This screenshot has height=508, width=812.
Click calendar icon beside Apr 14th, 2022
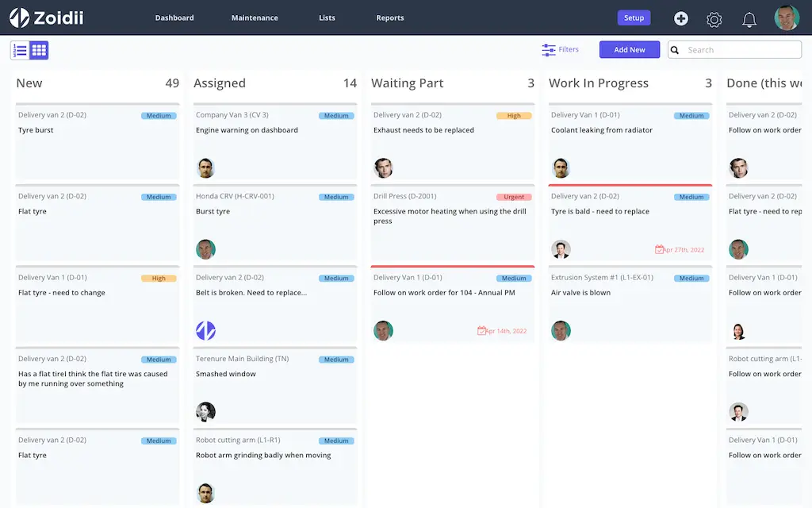pos(481,330)
